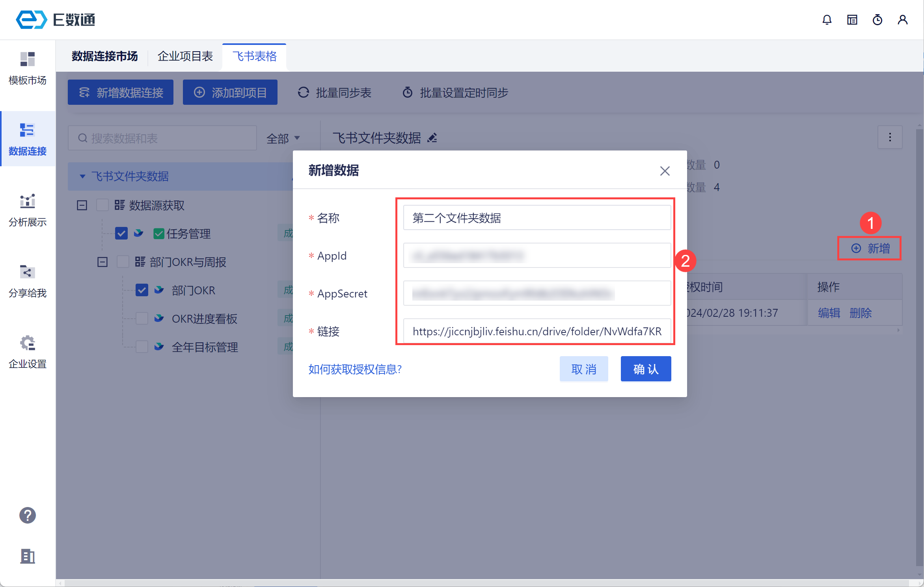Open the 全部 filter dropdown
Image resolution: width=924 pixels, height=587 pixels.
coord(283,138)
